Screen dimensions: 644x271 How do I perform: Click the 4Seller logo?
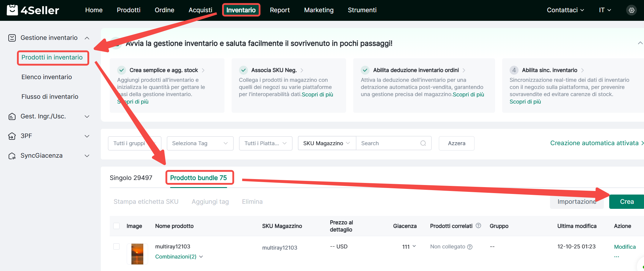pyautogui.click(x=33, y=10)
